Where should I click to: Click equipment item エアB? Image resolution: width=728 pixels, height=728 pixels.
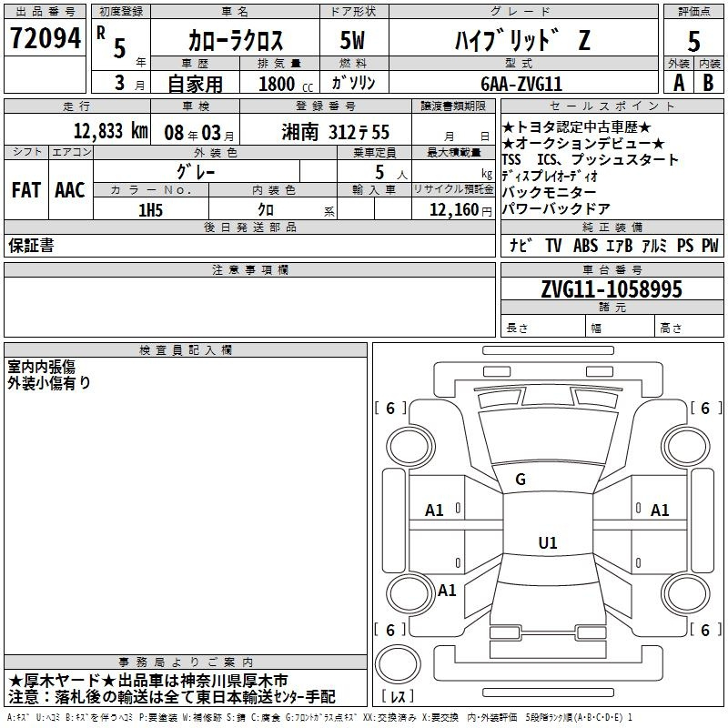620,245
